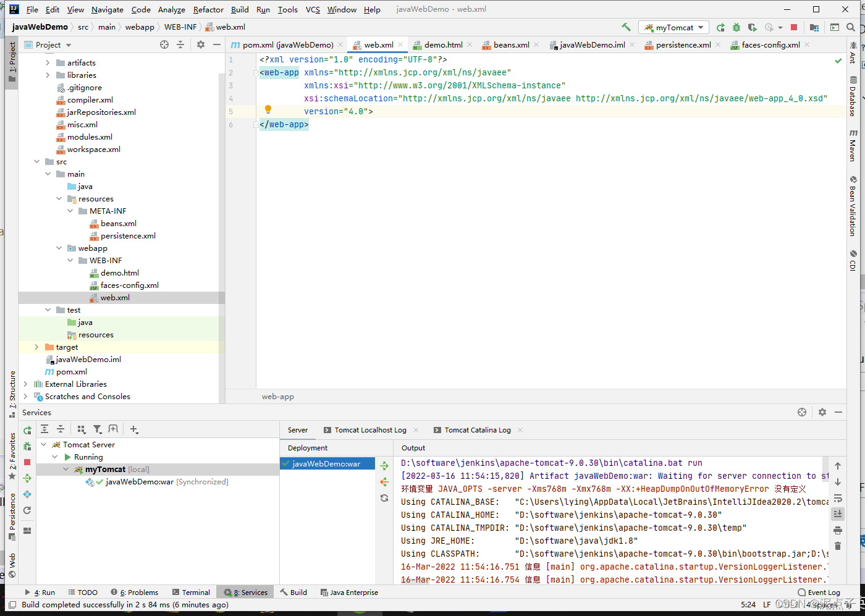Collapse the META-INF folder
The width and height of the screenshot is (865, 616).
point(70,211)
